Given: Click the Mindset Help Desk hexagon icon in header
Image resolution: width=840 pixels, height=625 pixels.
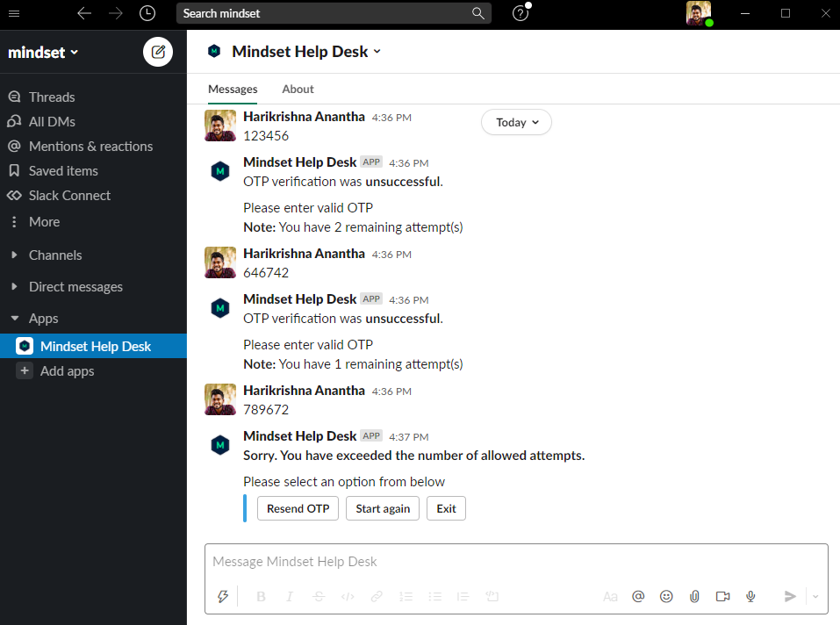Looking at the screenshot, I should [x=214, y=52].
